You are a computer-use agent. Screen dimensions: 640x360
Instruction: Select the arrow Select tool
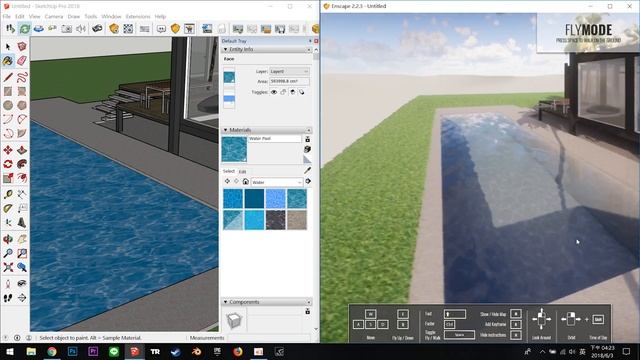click(x=8, y=47)
